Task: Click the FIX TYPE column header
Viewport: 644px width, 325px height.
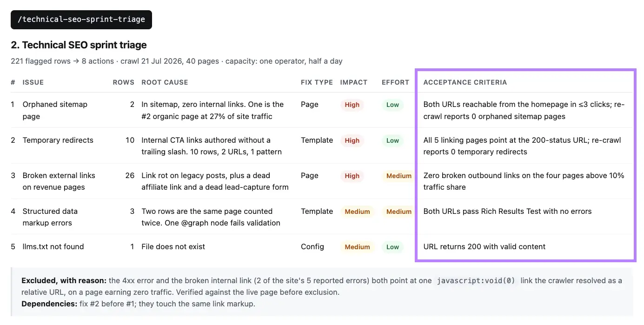Action: 317,82
